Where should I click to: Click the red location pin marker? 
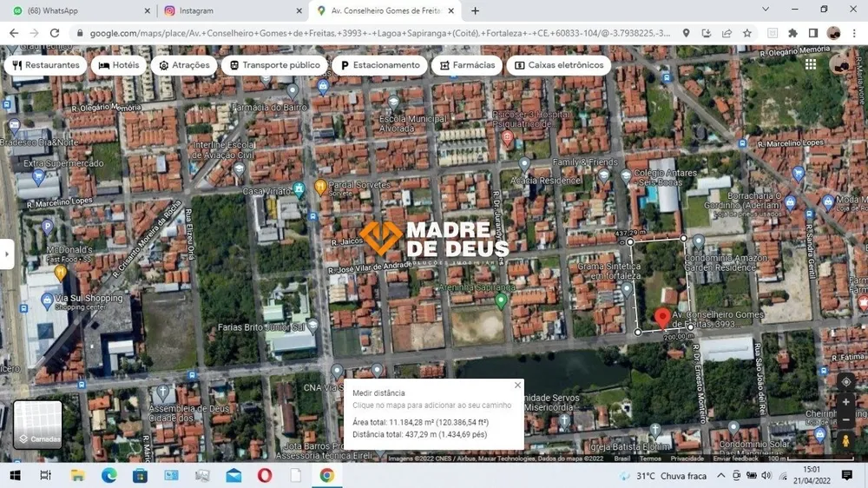662,319
